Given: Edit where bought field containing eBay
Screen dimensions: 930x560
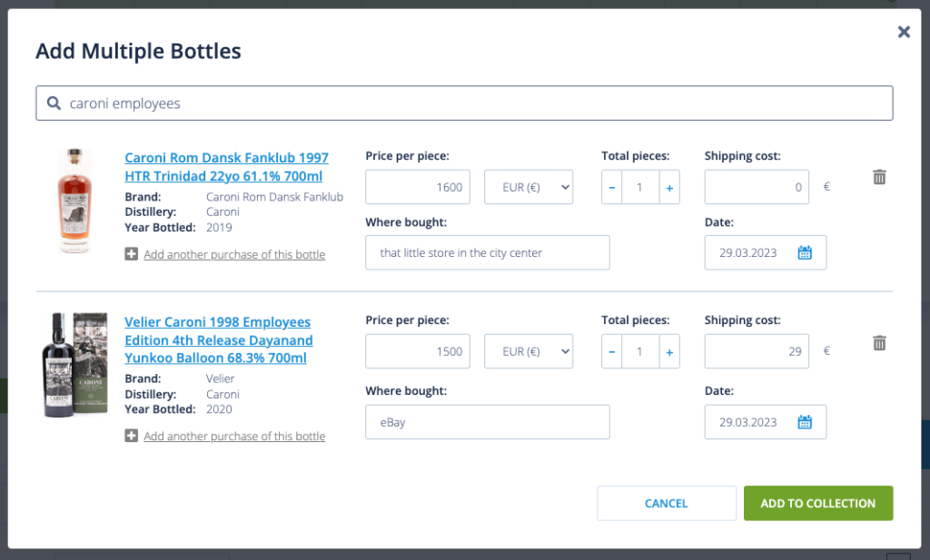Looking at the screenshot, I should pos(488,422).
